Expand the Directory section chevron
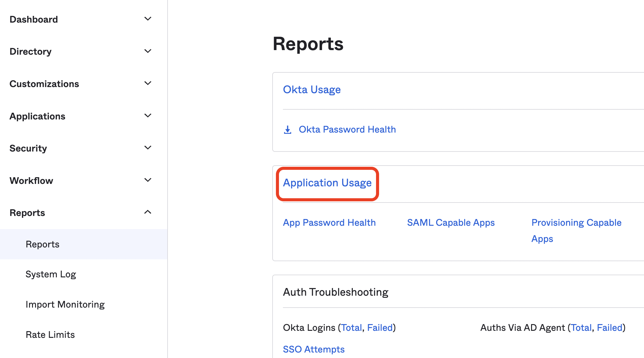Viewport: 644px width, 358px height. pyautogui.click(x=148, y=51)
